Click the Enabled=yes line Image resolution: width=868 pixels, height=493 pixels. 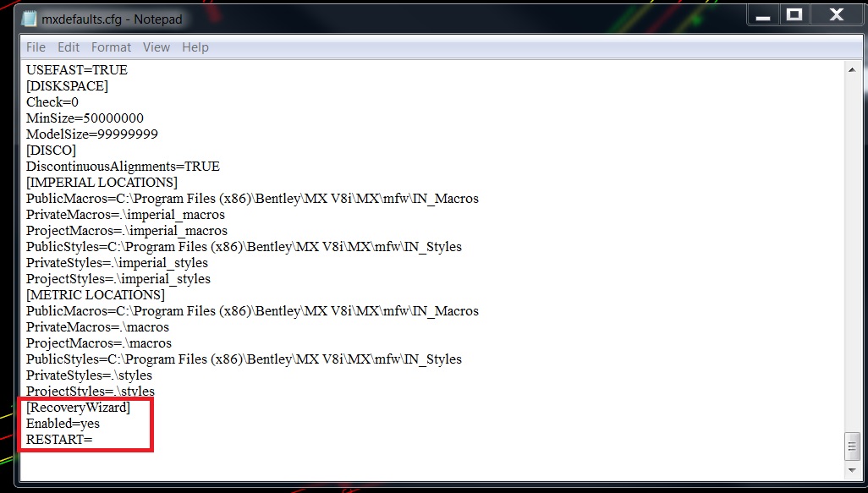tap(63, 424)
